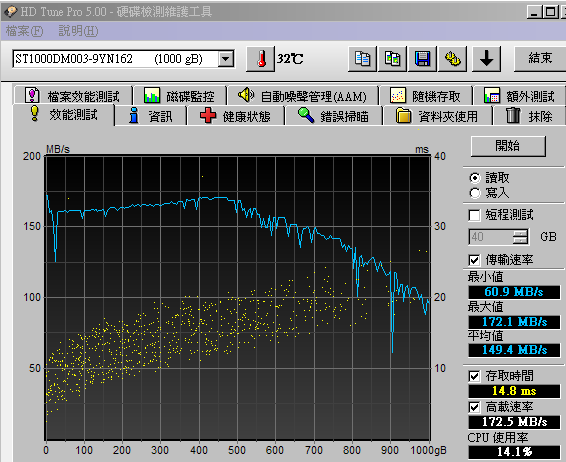Click the thermometer temperature icon
566x462 pixels.
(260, 59)
